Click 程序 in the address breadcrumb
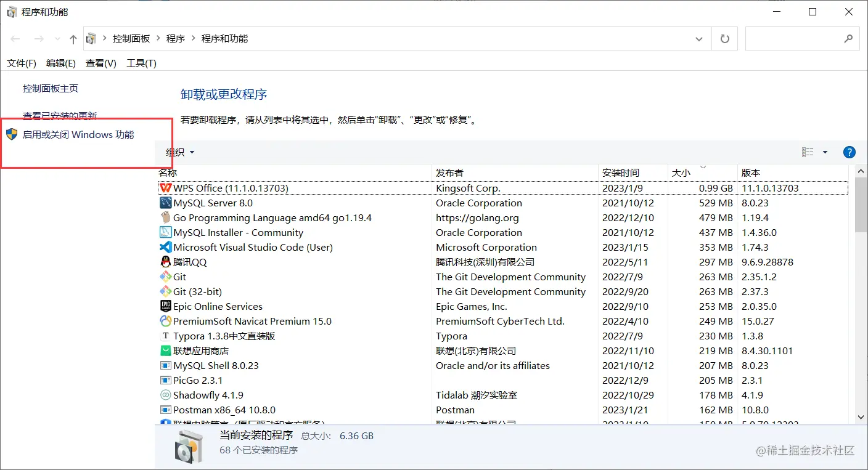Viewport: 868px width, 470px height. 176,38
